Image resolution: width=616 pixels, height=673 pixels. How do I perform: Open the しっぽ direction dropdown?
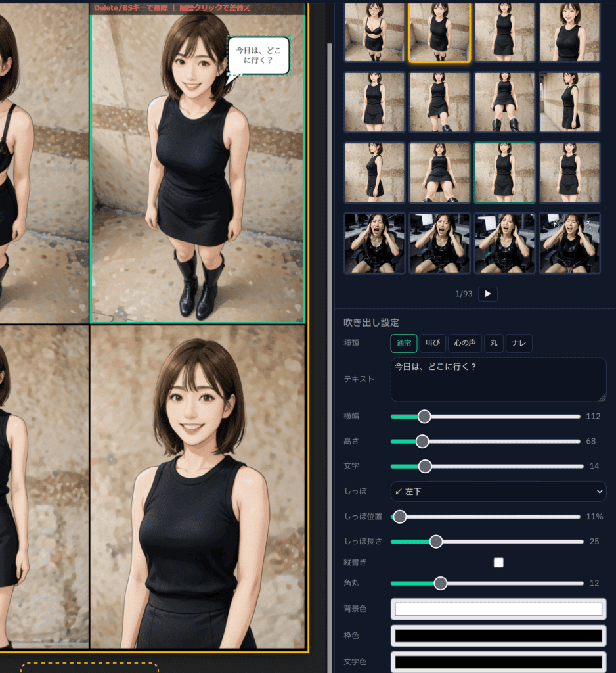pyautogui.click(x=498, y=492)
